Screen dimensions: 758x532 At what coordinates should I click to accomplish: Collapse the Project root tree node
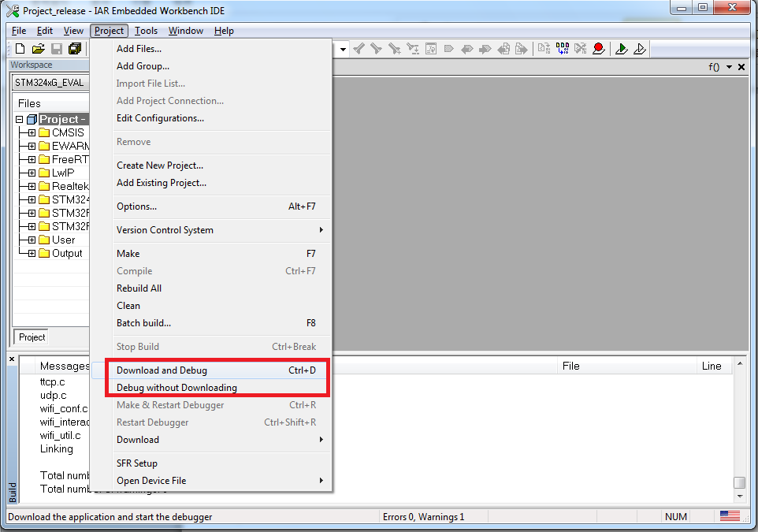[20, 119]
